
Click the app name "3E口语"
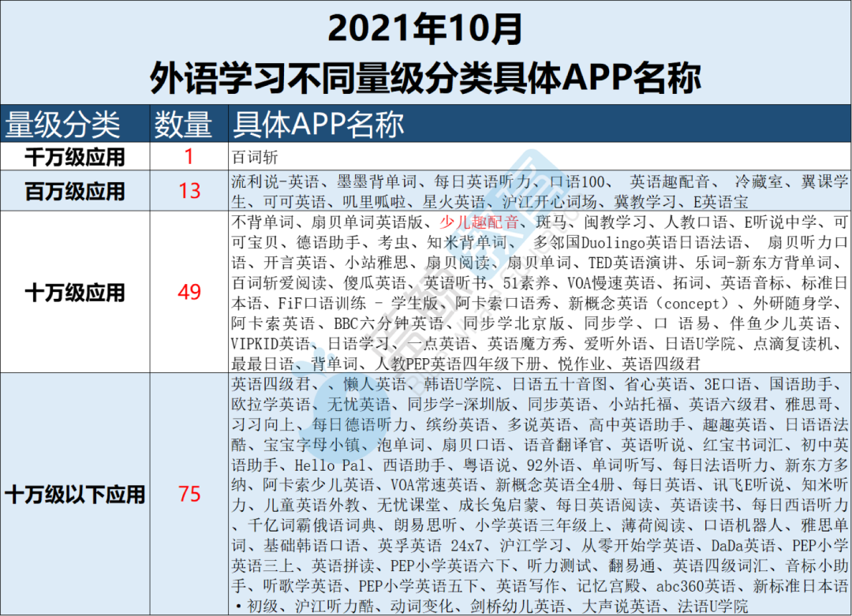[x=728, y=385]
